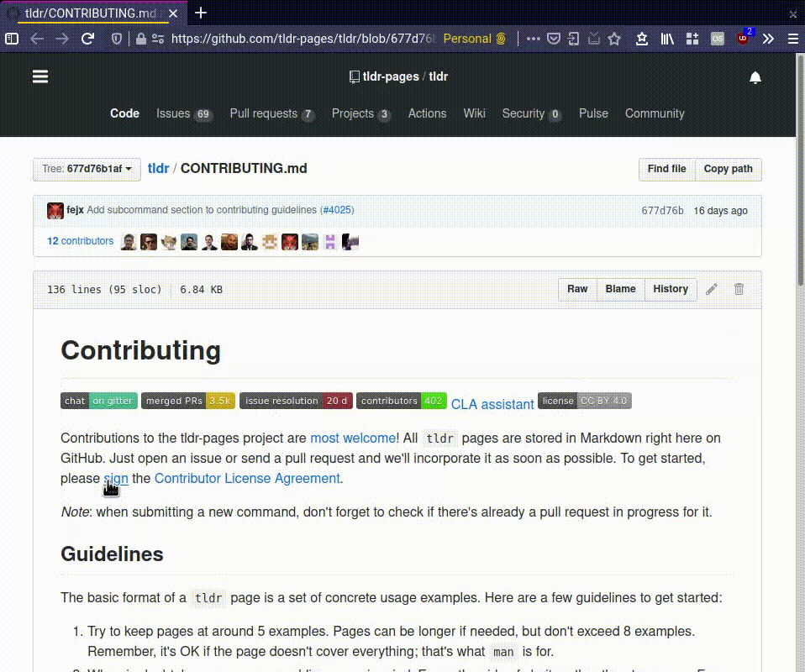Open the fejx author link
The height and width of the screenshot is (672, 805).
(75, 210)
